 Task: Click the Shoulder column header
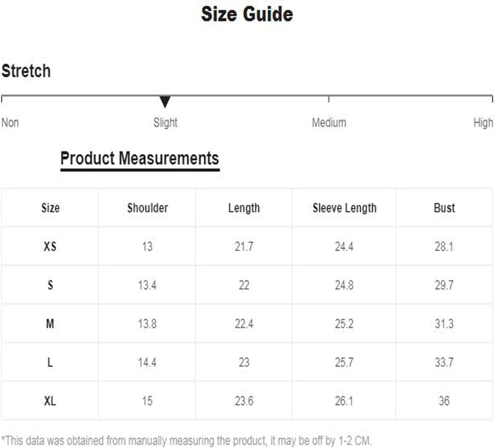pyautogui.click(x=148, y=208)
